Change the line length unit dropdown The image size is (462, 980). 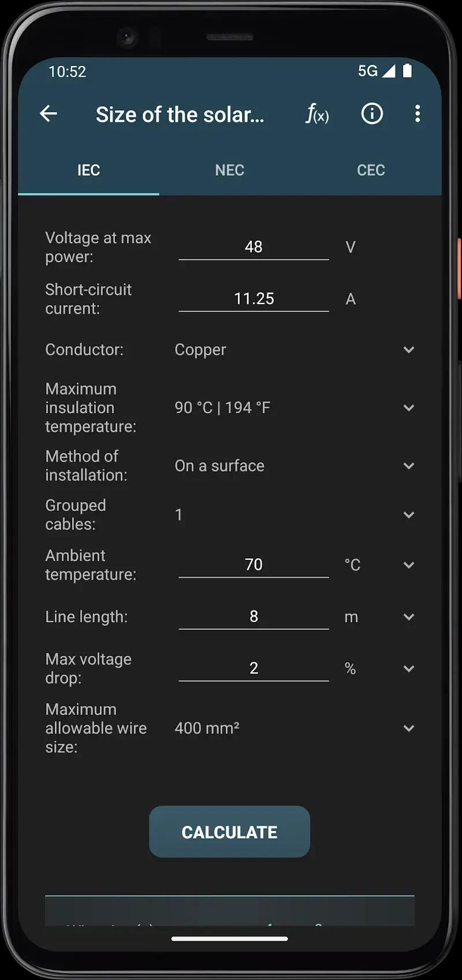click(x=408, y=617)
